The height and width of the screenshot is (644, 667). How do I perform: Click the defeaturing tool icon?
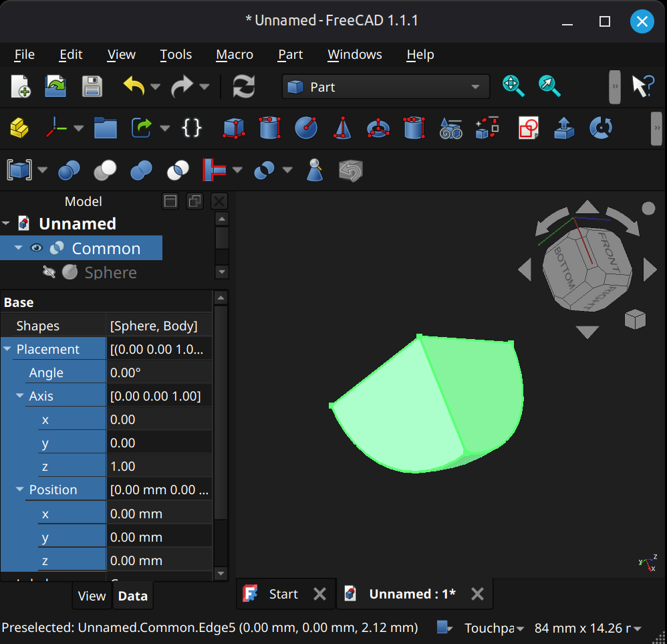click(x=350, y=171)
